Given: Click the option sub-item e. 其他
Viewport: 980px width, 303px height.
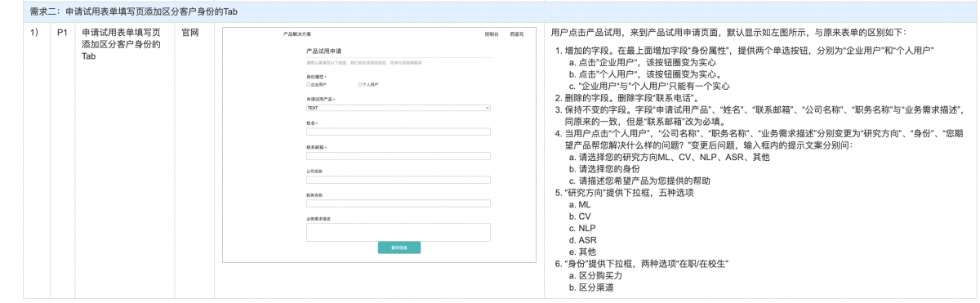Looking at the screenshot, I should click(582, 252).
